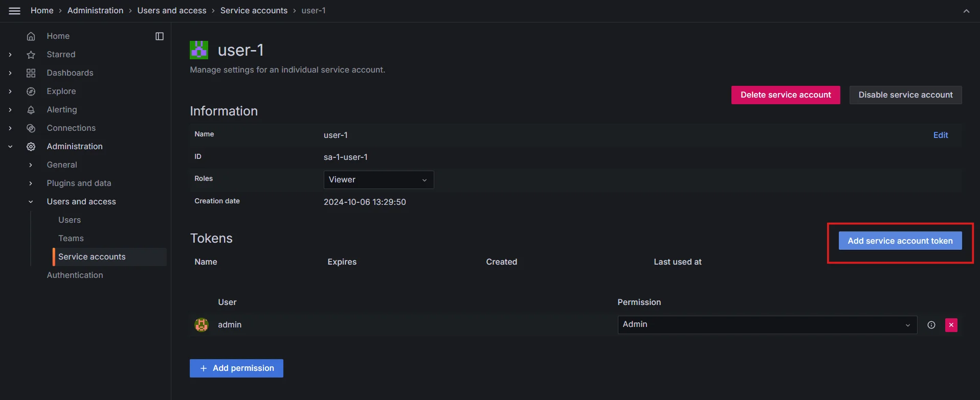980x400 pixels.
Task: Open Administration in the sidebar
Action: [75, 147]
